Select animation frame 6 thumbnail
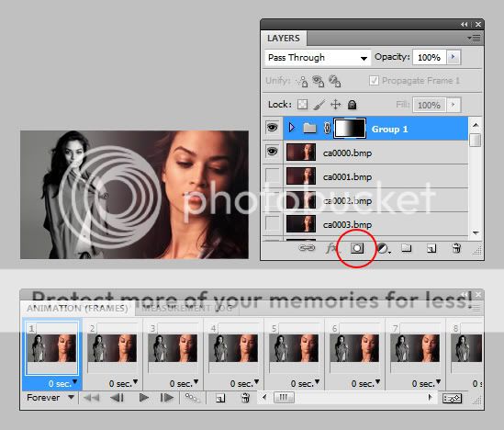Viewport: 504px width, 430px height. point(354,348)
